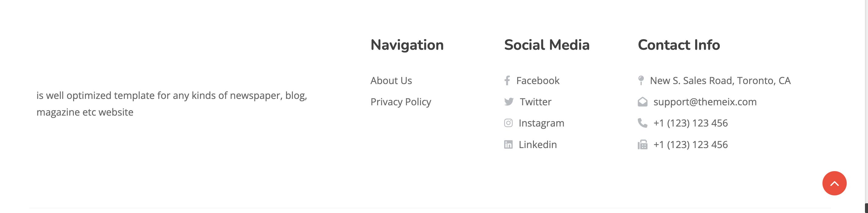Click the New S. Sales Road address
868x213 pixels.
720,80
